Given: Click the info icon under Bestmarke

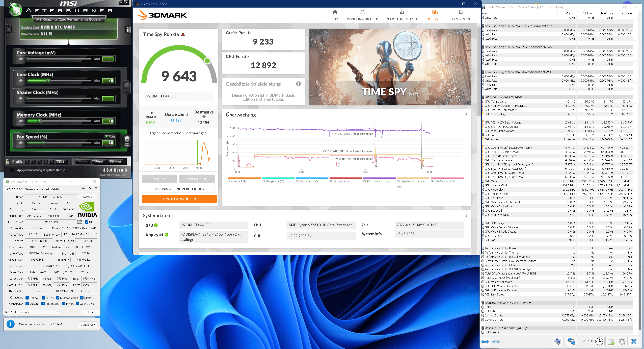Looking at the screenshot, I should [x=204, y=116].
